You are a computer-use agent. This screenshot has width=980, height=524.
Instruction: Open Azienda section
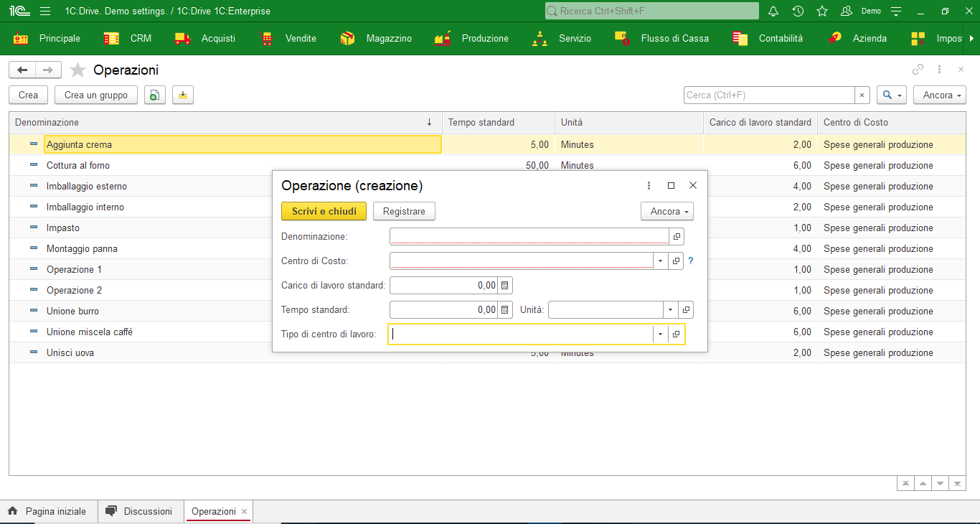(857, 38)
